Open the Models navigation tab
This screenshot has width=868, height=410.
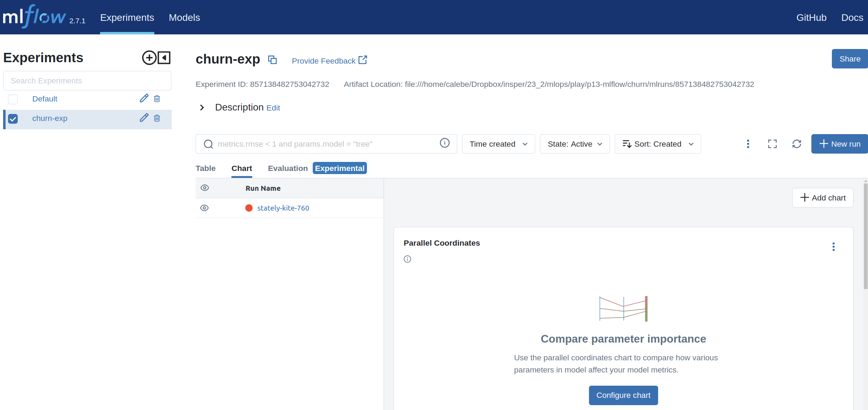(x=184, y=18)
